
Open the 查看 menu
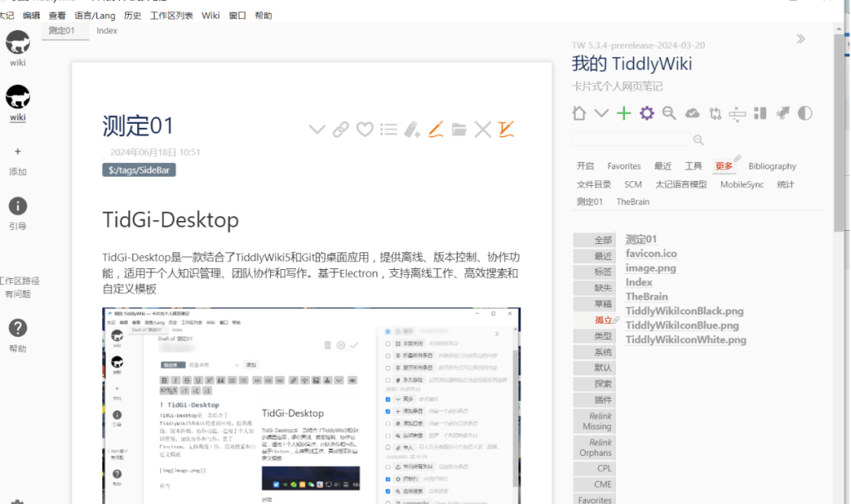[57, 16]
